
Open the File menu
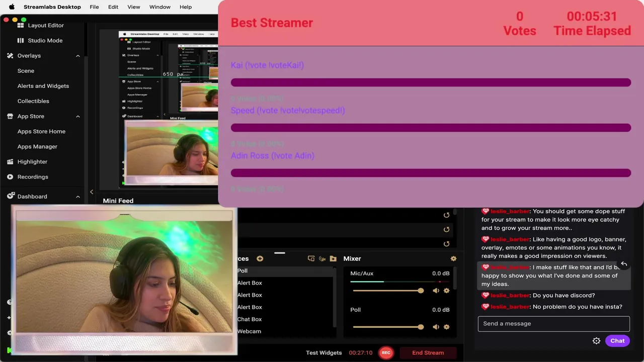coord(94,7)
